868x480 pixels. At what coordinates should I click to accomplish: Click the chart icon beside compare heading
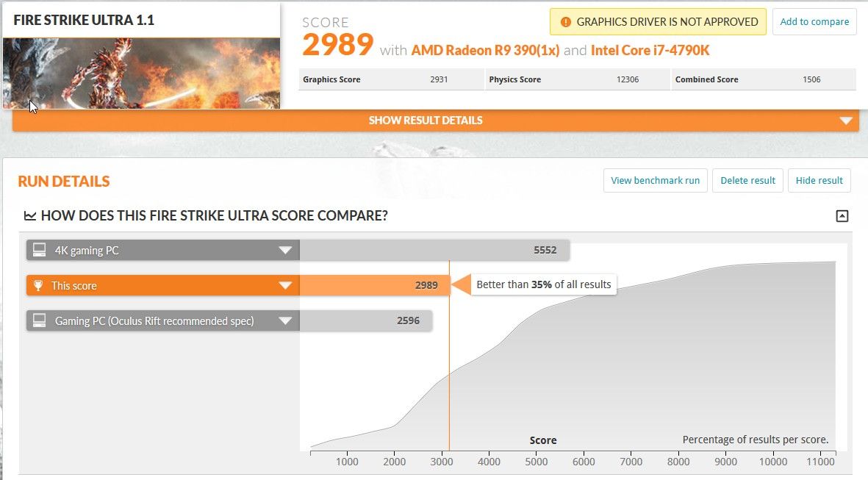click(30, 216)
